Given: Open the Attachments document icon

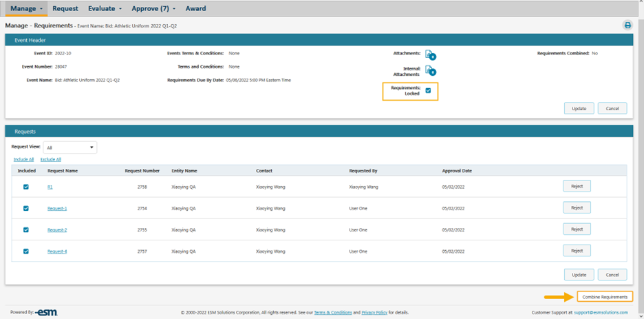Looking at the screenshot, I should click(x=430, y=54).
